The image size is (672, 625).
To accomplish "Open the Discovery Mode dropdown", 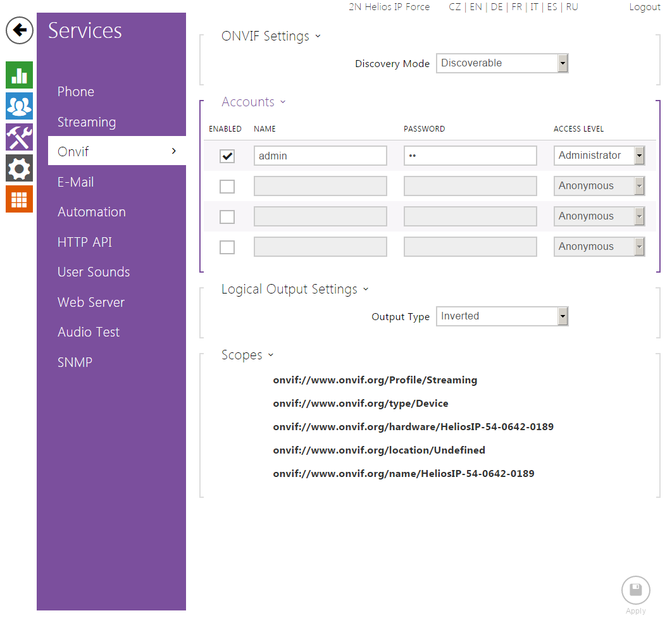I will [x=502, y=63].
